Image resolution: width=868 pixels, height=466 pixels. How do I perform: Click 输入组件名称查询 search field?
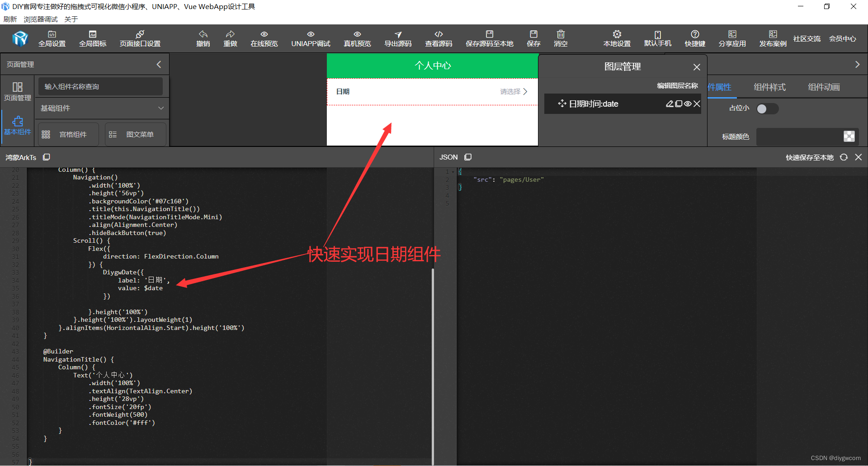click(100, 86)
